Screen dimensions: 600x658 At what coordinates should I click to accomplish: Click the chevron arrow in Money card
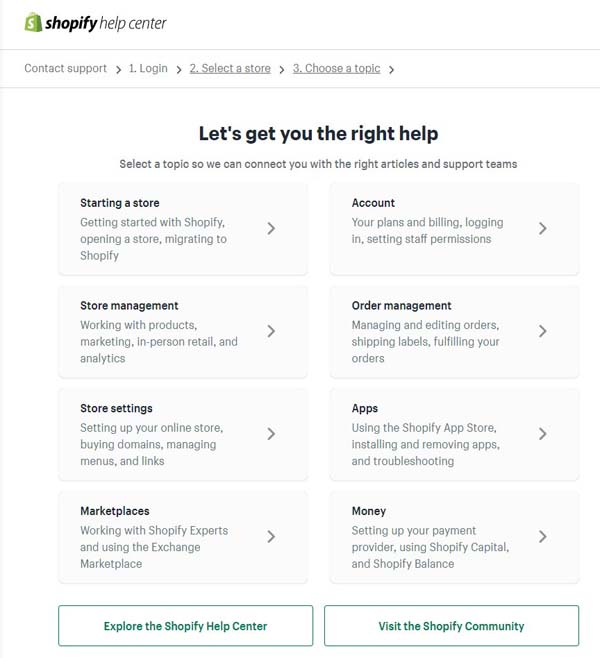tap(543, 536)
